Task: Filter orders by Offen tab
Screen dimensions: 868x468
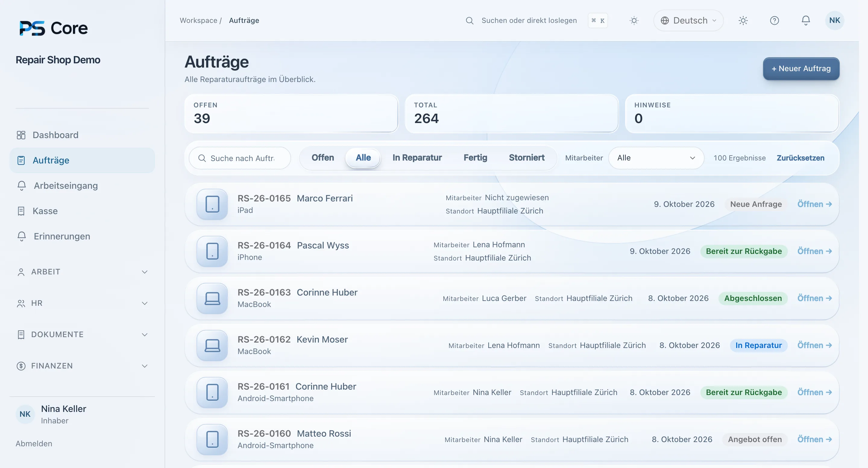Action: [x=322, y=157]
